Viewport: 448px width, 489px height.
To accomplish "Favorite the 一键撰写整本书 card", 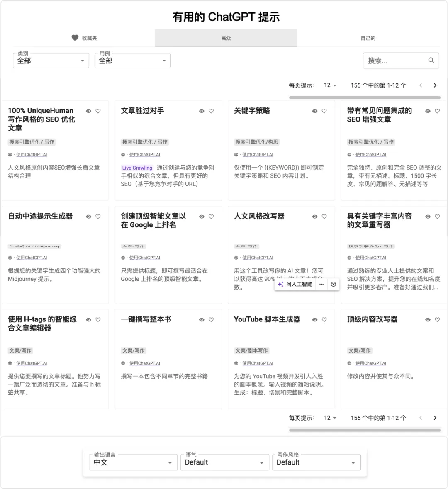I will click(x=211, y=320).
